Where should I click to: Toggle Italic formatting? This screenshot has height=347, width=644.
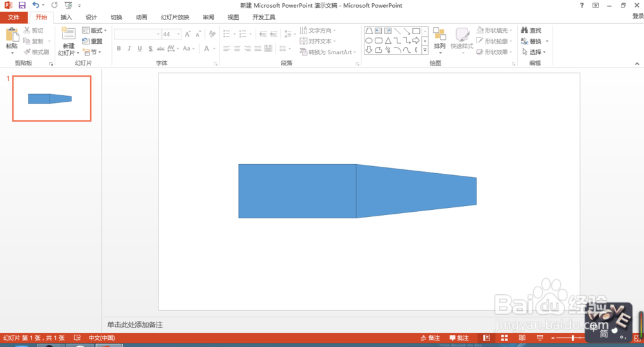(x=129, y=48)
